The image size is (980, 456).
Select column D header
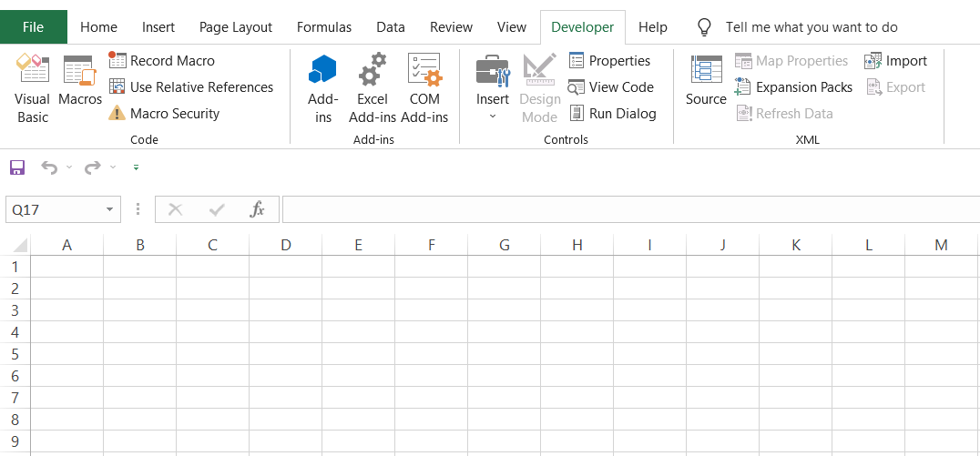coord(285,245)
